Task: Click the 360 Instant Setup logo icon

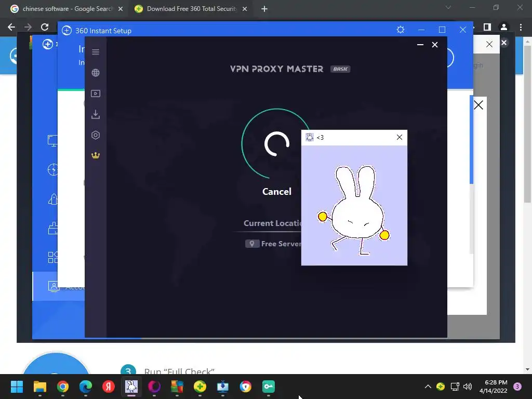Action: (67, 31)
